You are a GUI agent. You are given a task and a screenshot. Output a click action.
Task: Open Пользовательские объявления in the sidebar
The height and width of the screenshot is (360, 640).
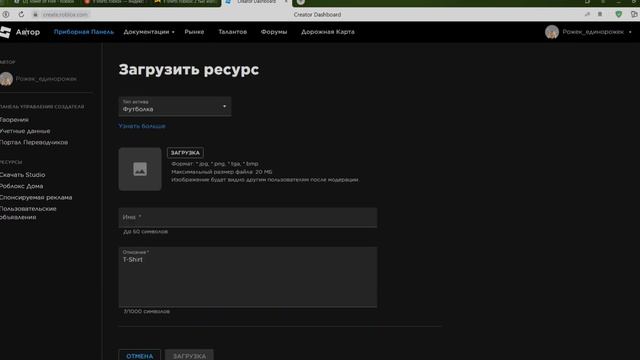coord(28,213)
